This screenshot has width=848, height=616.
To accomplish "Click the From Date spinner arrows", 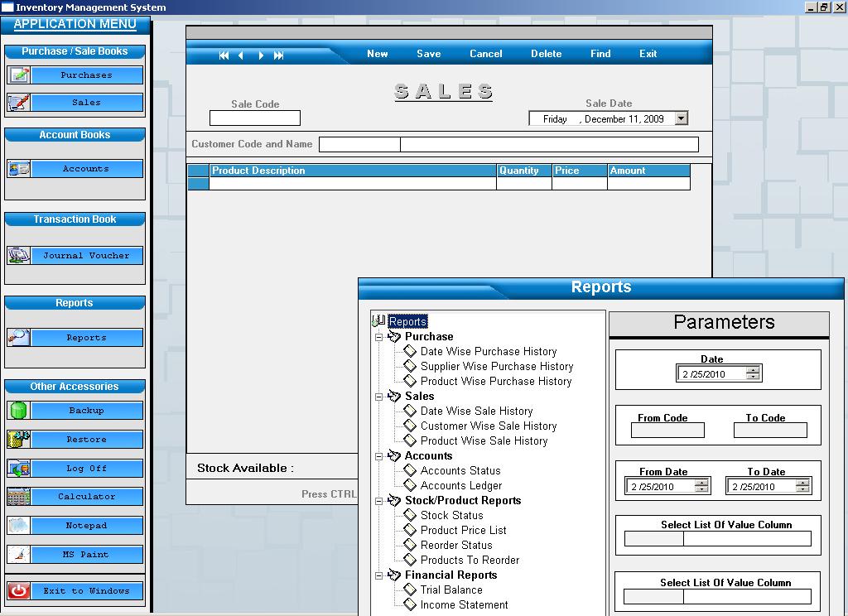I will pos(701,487).
